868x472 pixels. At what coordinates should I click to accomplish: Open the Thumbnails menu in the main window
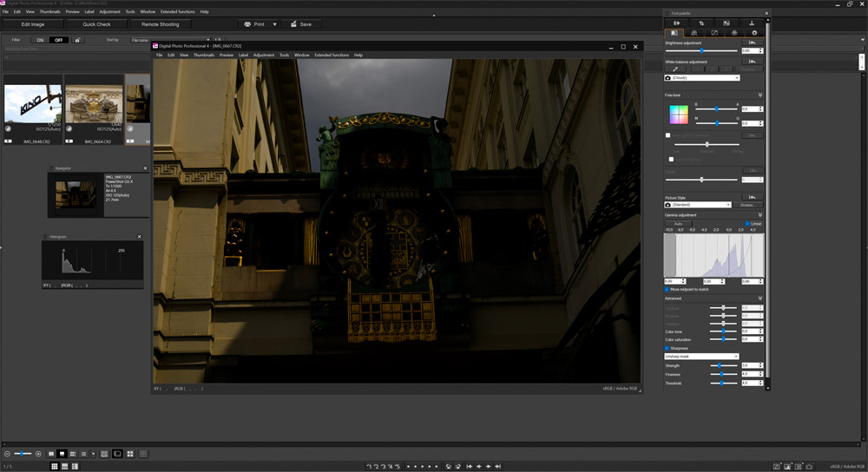pos(49,11)
